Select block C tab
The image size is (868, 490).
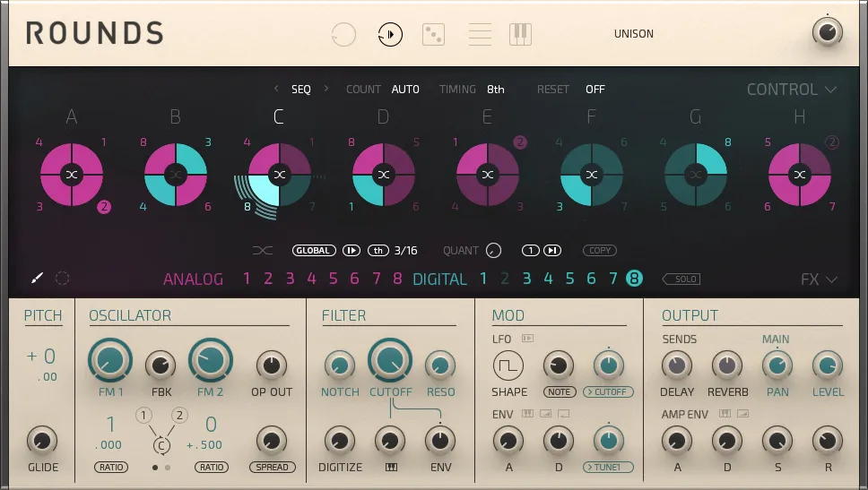tap(279, 117)
